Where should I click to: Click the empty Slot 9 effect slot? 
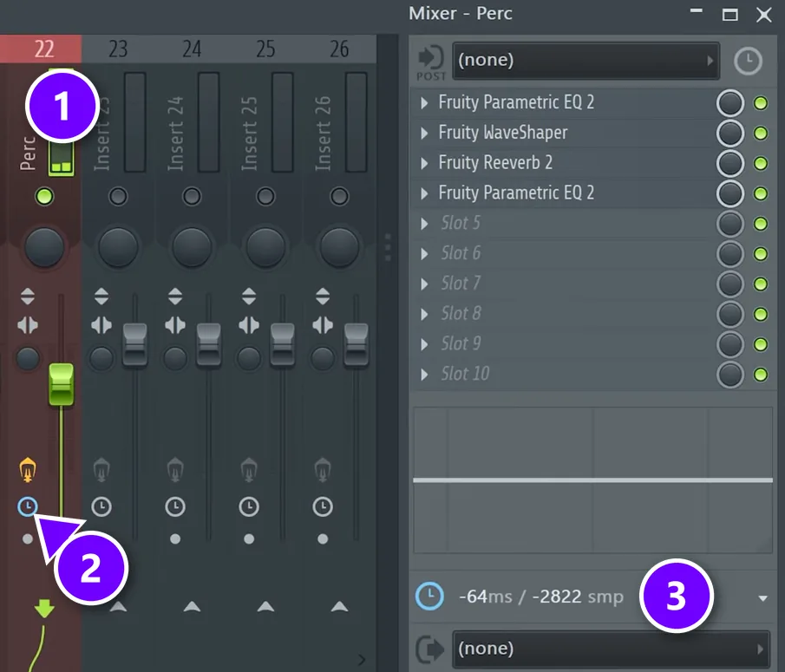(560, 344)
